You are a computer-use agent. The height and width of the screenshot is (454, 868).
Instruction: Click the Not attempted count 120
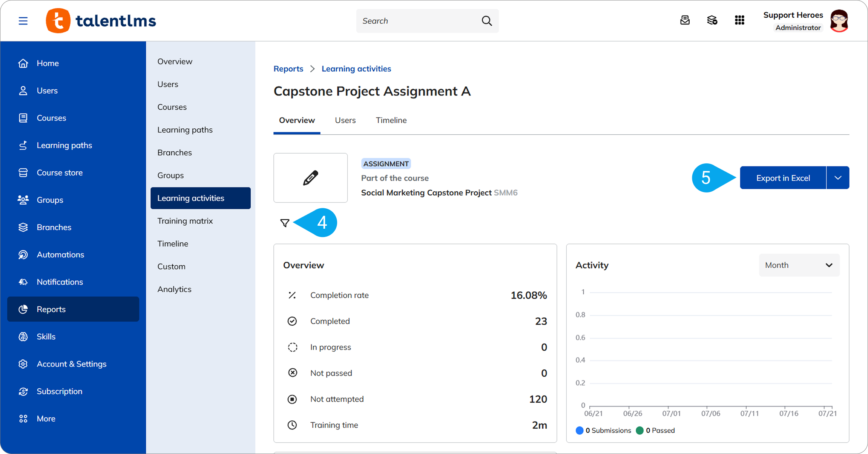538,399
